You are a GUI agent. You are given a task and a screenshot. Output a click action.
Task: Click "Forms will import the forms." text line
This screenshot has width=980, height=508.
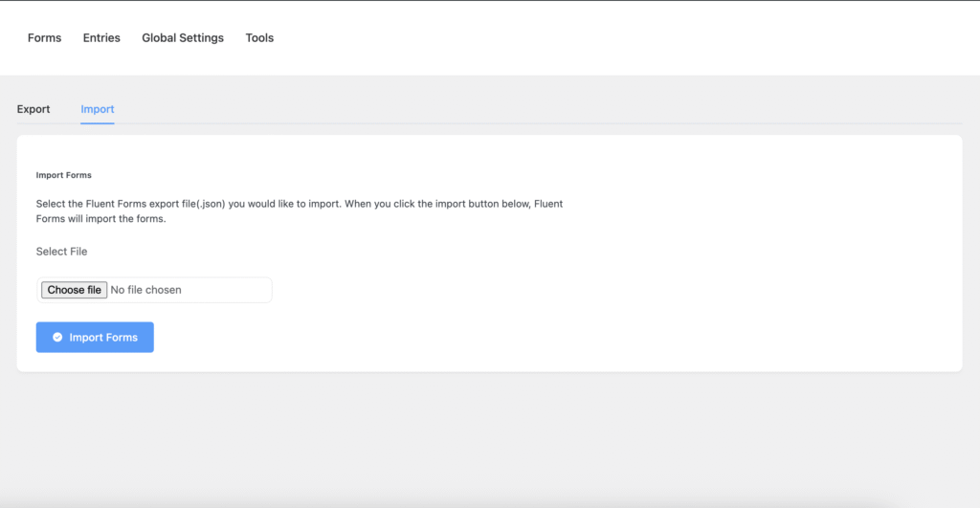(x=100, y=218)
